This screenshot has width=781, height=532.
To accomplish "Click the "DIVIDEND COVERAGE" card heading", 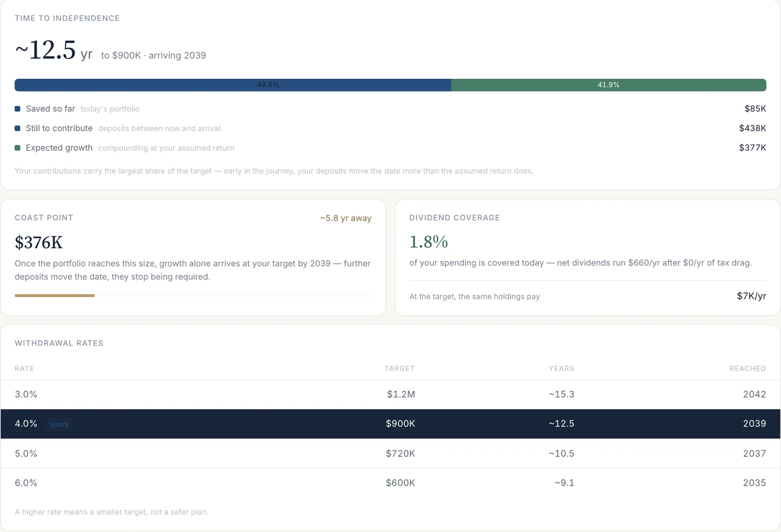I will (454, 218).
